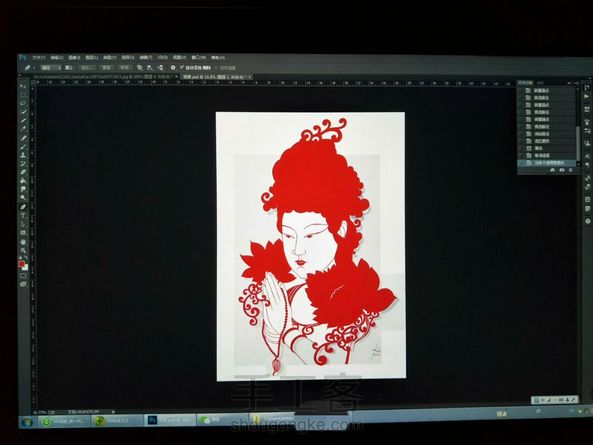Toggle the align edges checkbox in options bar
The width and height of the screenshot is (593, 445).
click(x=217, y=68)
